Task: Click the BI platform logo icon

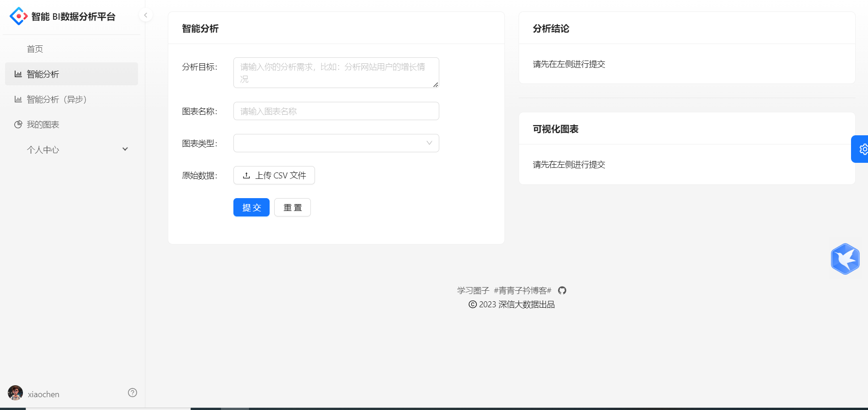Action: pyautogui.click(x=18, y=17)
